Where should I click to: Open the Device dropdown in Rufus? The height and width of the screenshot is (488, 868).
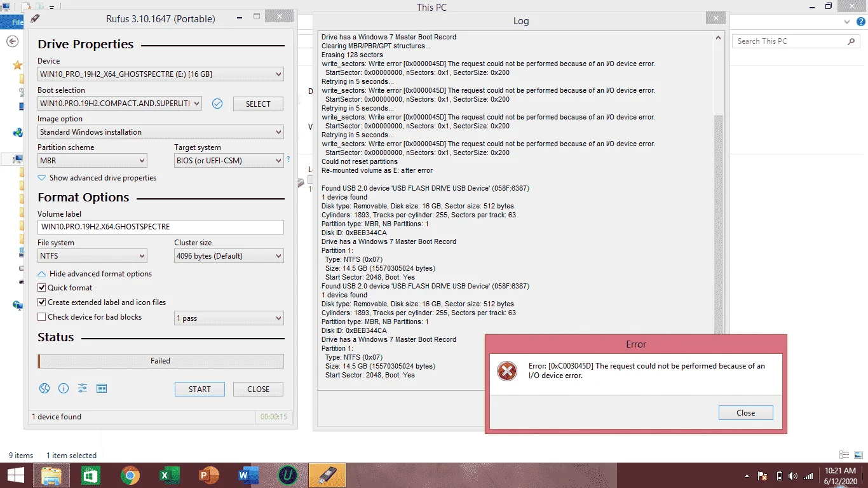click(x=160, y=74)
